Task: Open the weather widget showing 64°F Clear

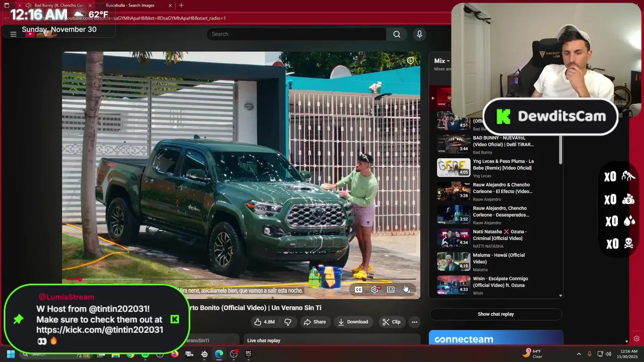Action: tap(532, 354)
